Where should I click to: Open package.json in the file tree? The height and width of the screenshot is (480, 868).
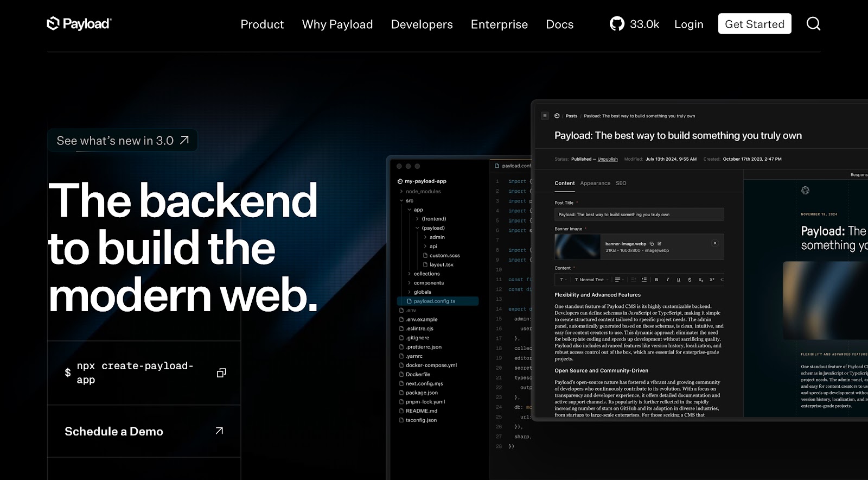[418, 393]
